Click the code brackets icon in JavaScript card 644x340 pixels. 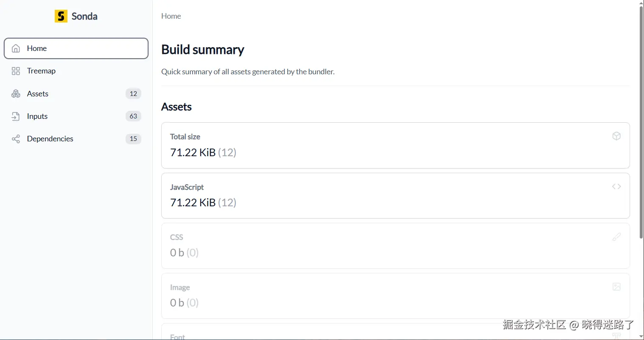point(616,186)
